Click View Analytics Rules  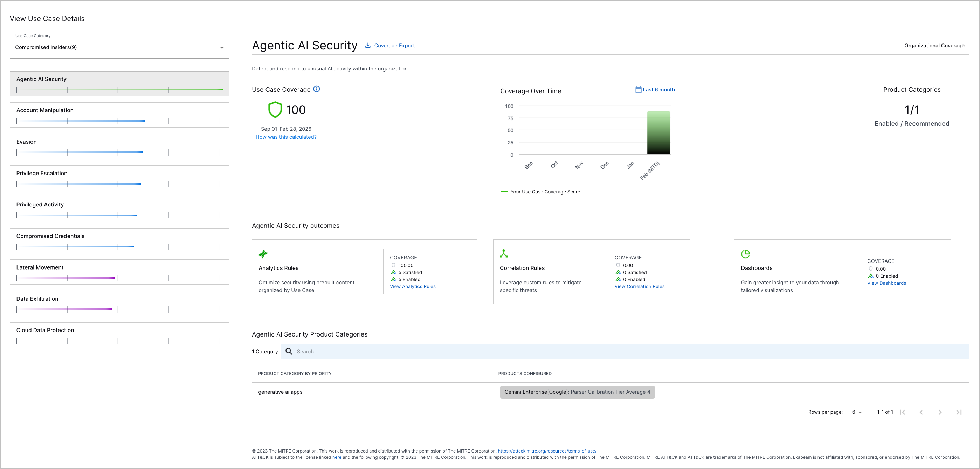click(412, 286)
